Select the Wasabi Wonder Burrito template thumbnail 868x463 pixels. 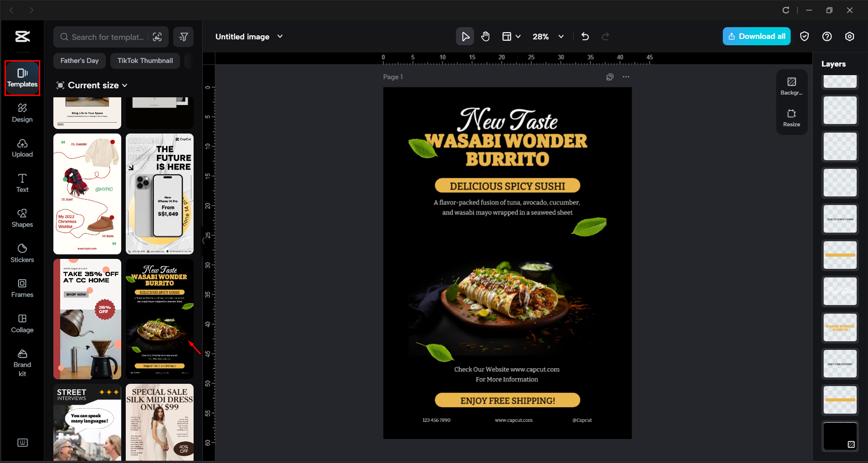pos(159,319)
